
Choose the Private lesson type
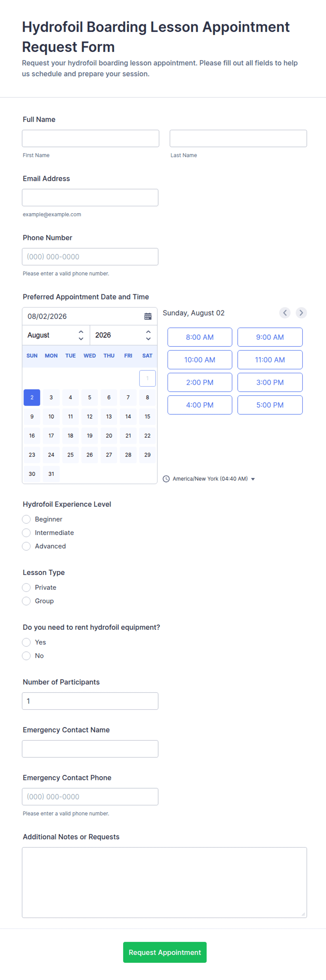pyautogui.click(x=26, y=587)
